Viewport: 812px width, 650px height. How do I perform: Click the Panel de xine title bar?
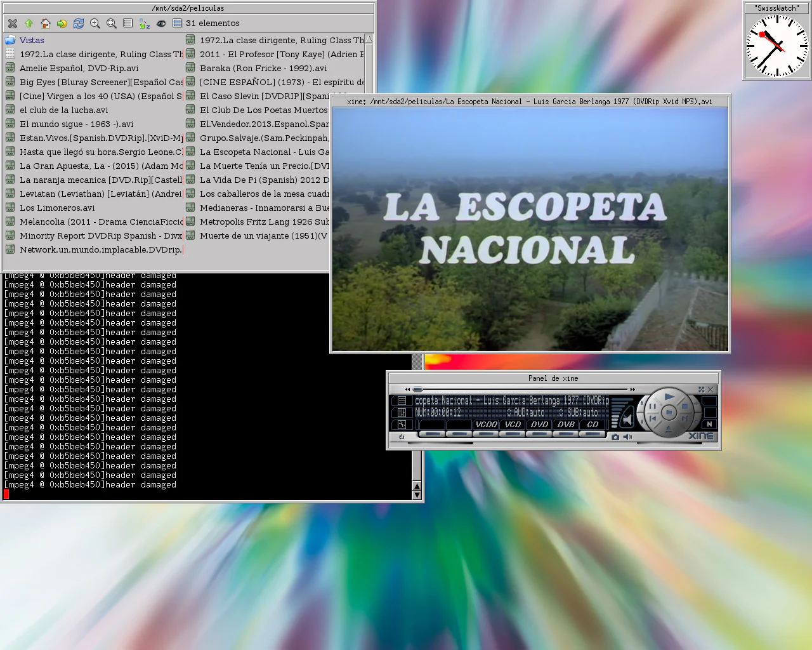553,378
